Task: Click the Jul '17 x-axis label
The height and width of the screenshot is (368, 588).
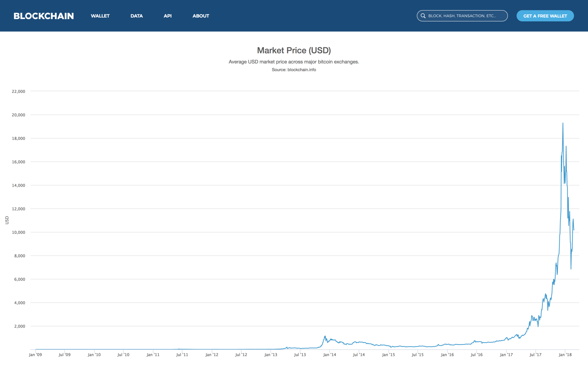Action: tap(535, 355)
